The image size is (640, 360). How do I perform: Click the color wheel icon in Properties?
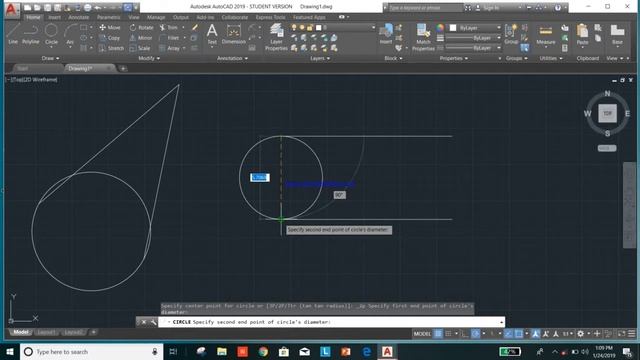pyautogui.click(x=440, y=28)
